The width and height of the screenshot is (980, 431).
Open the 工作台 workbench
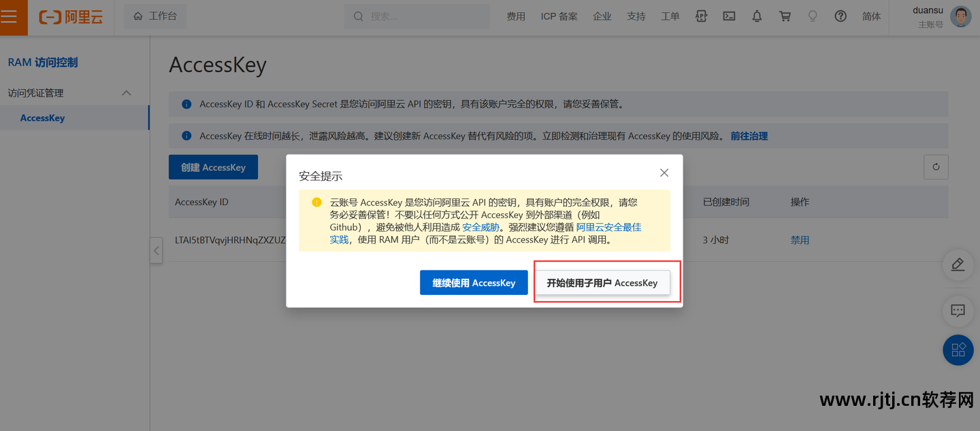[155, 16]
